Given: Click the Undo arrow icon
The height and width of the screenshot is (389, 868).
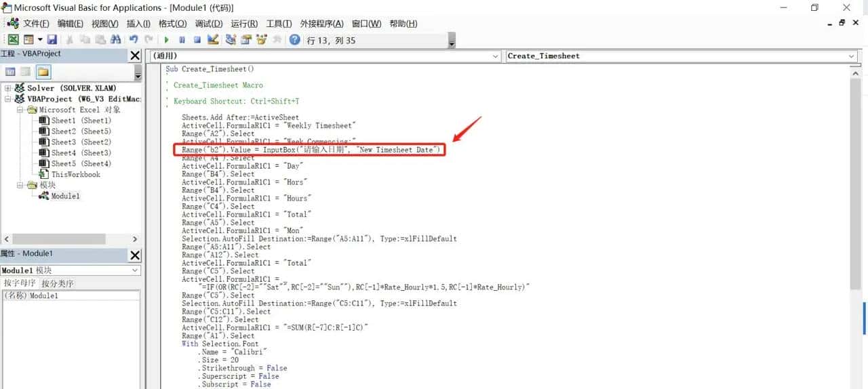Looking at the screenshot, I should coord(134,40).
